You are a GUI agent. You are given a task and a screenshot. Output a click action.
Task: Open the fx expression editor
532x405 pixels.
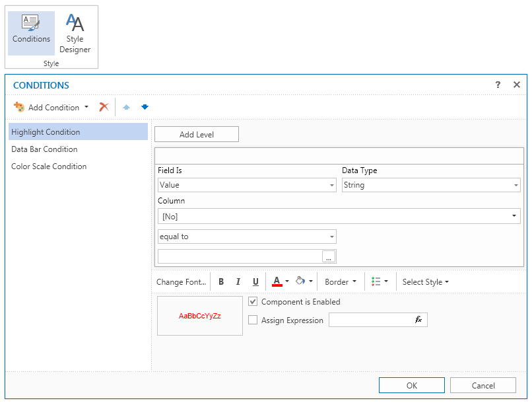418,320
